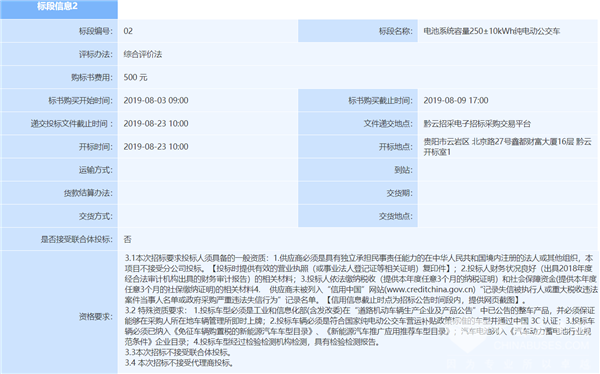Click the empty 到站 field

(x=508, y=170)
